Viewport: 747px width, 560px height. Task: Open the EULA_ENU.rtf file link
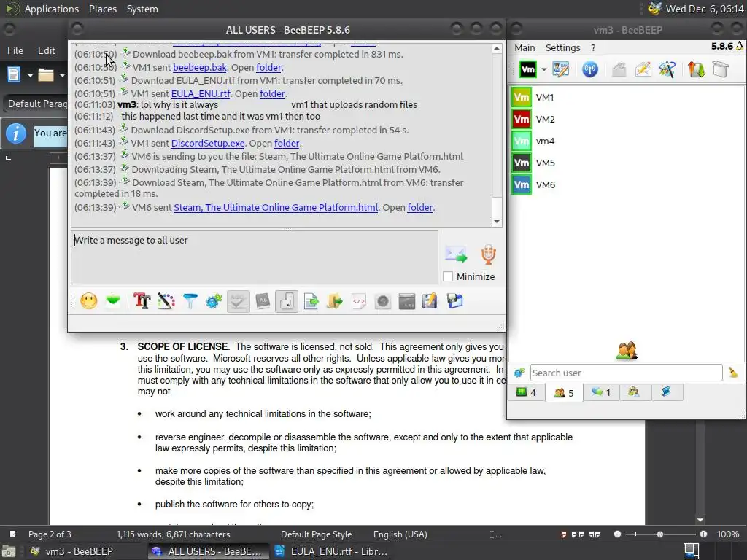(x=201, y=94)
